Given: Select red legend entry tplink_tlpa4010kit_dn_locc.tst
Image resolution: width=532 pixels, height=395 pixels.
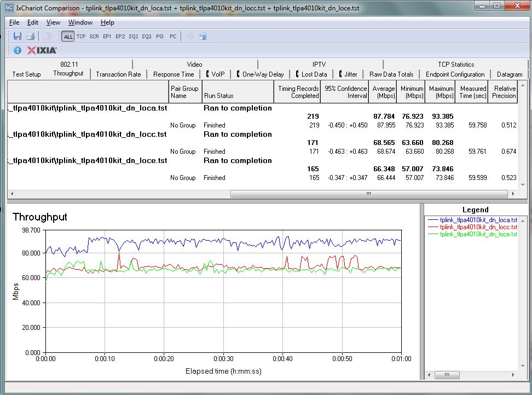Looking at the screenshot, I should pyautogui.click(x=473, y=227).
